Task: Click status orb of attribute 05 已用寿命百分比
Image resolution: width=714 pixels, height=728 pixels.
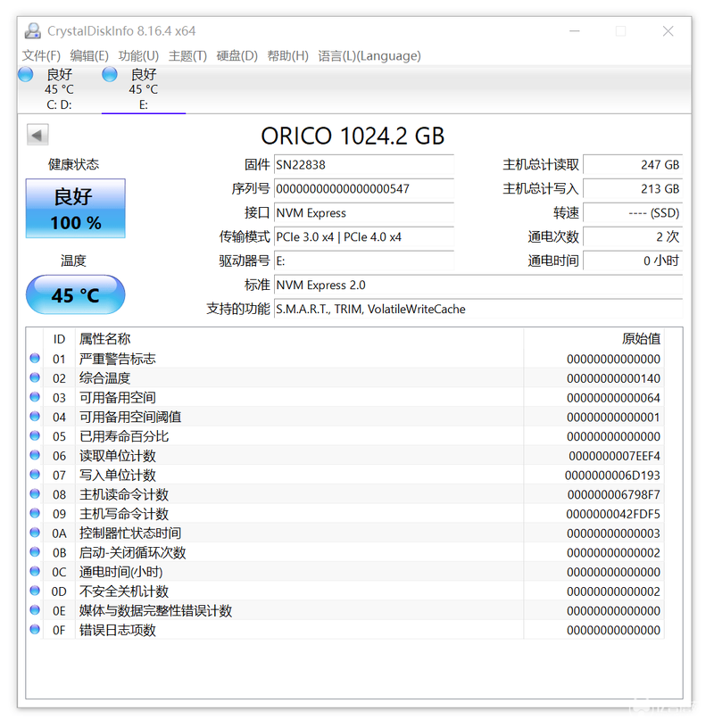Action: pyautogui.click(x=35, y=436)
